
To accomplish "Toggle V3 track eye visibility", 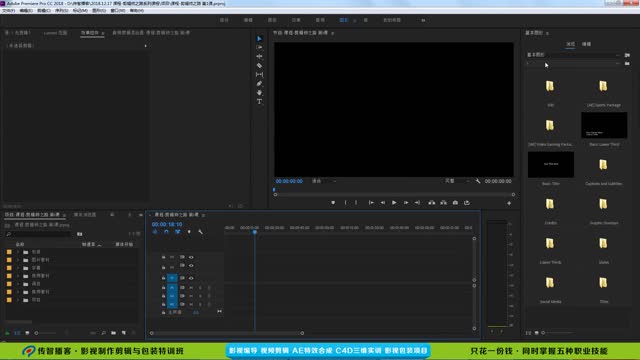I will coord(191,257).
